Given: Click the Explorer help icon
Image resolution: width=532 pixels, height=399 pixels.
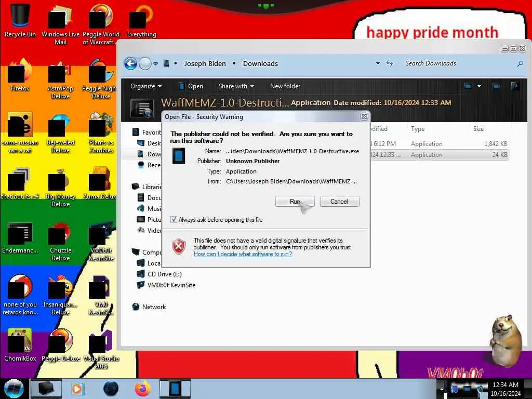Looking at the screenshot, I should click(x=515, y=86).
